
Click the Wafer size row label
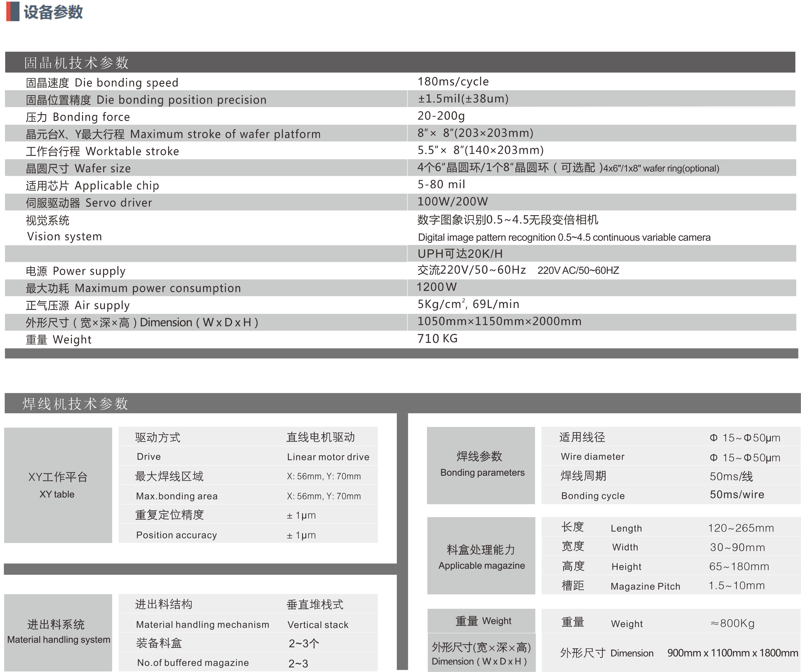coord(78,169)
